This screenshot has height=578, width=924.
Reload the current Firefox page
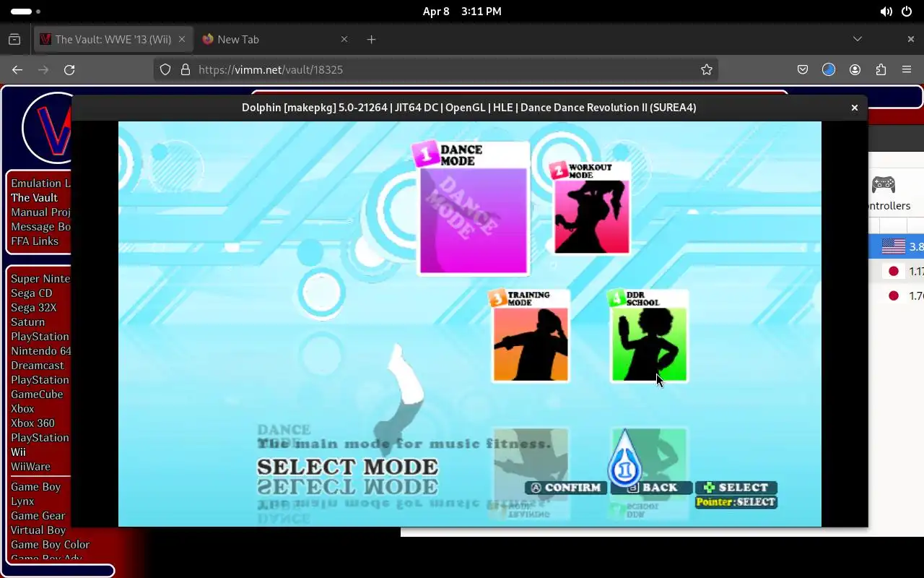pos(69,69)
